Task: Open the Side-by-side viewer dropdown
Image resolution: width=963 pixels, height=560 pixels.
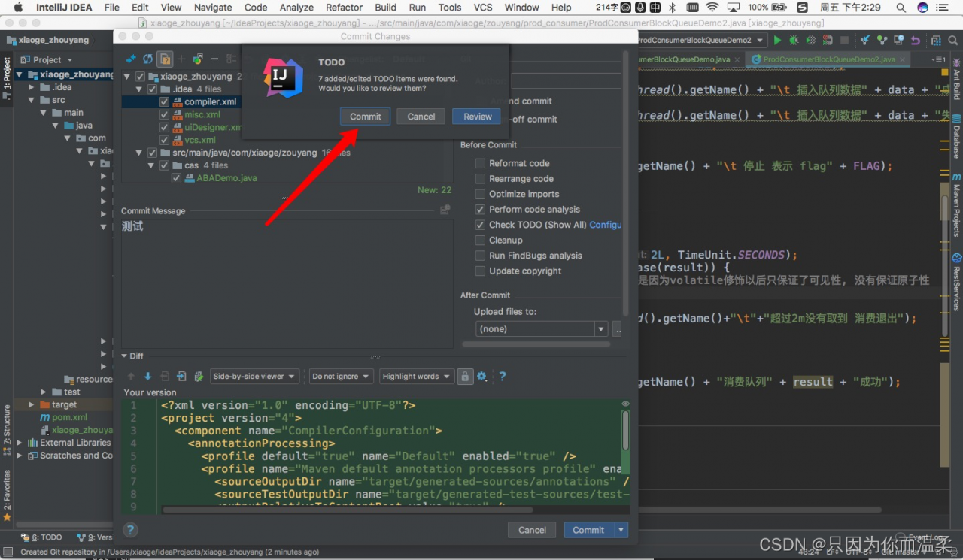Action: [255, 377]
